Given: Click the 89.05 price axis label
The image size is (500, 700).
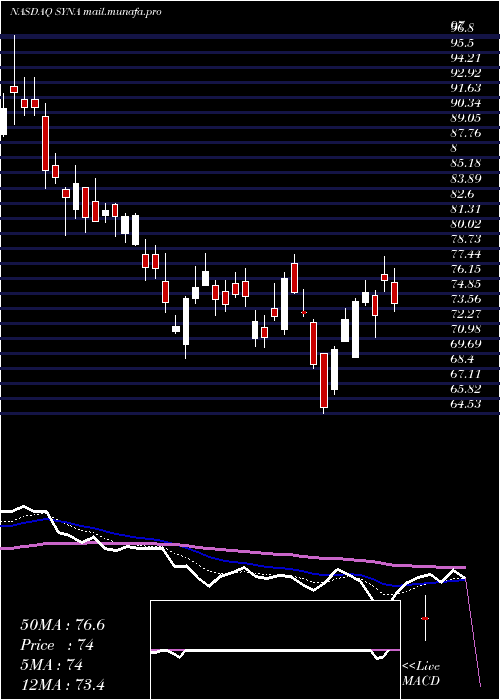Looking at the screenshot, I should pos(467,119).
